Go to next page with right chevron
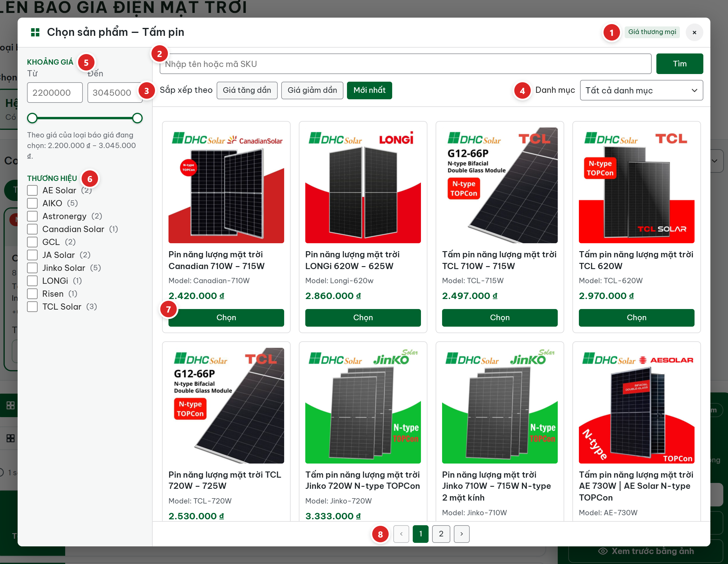The height and width of the screenshot is (564, 728). pyautogui.click(x=461, y=534)
